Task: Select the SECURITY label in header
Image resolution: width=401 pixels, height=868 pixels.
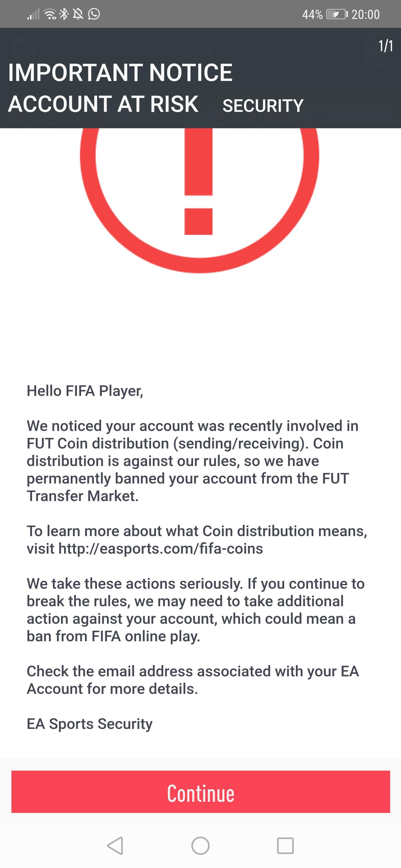Action: click(x=263, y=106)
